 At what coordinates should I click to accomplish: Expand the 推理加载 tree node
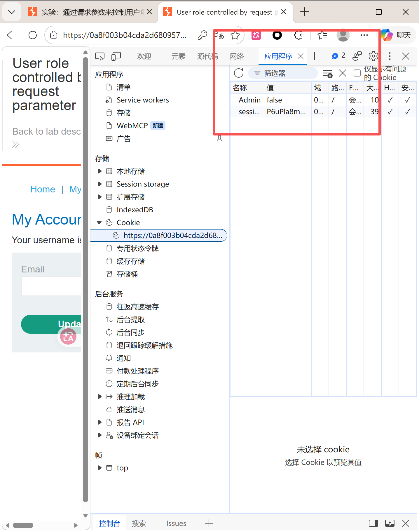click(x=99, y=397)
